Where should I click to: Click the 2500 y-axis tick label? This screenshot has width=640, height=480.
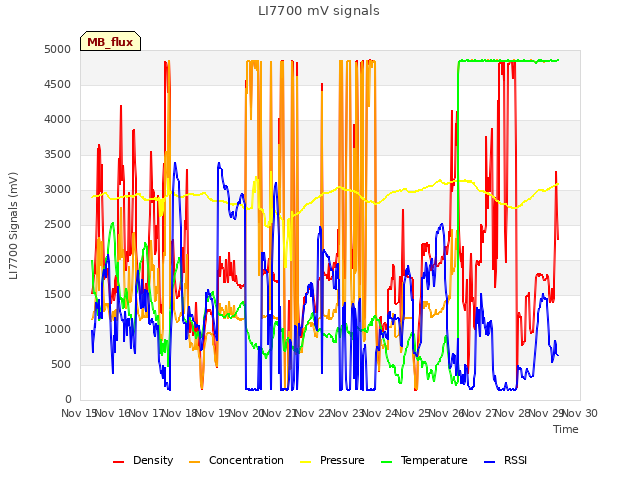[58, 224]
